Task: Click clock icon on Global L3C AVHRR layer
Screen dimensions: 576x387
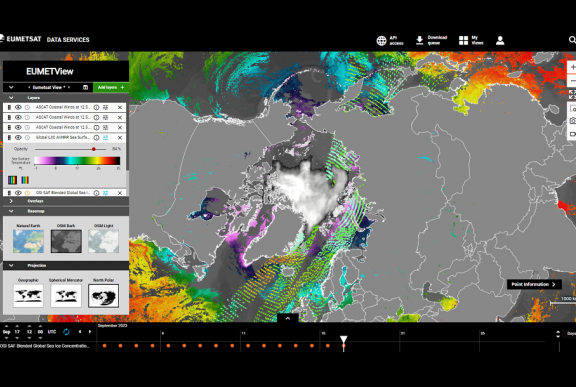Action: click(x=27, y=138)
